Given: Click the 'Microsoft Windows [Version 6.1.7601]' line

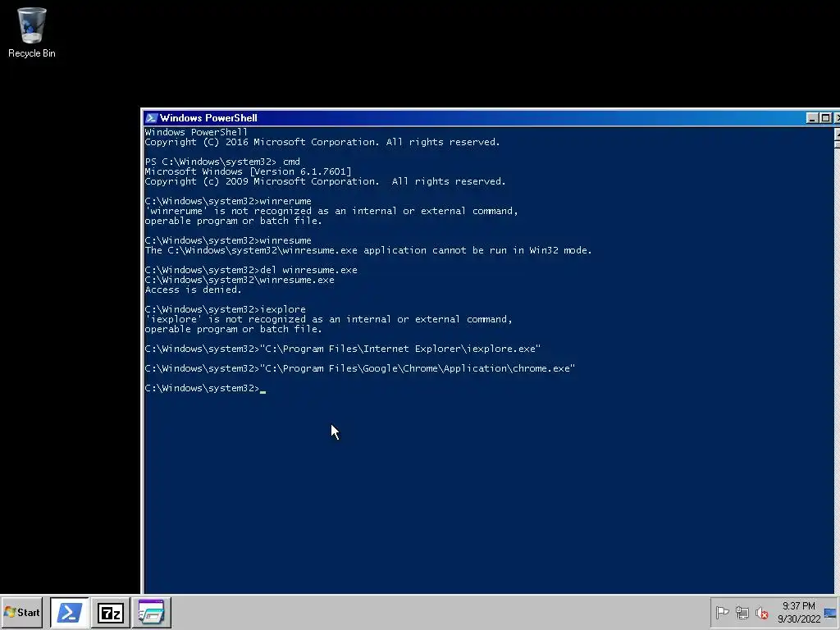Looking at the screenshot, I should pyautogui.click(x=248, y=171).
